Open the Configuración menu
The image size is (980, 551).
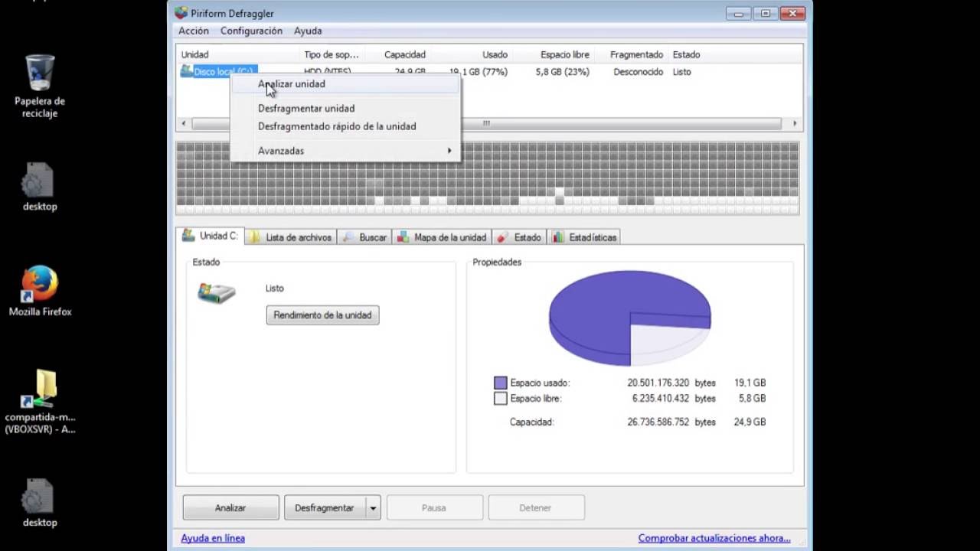coord(251,31)
